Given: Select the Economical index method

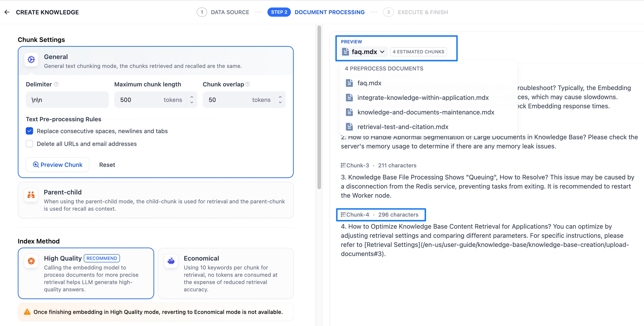Looking at the screenshot, I should coord(226,273).
